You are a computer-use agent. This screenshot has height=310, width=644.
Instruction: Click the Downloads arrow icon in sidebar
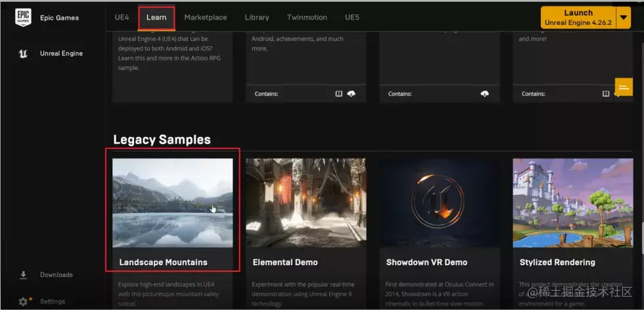[24, 275]
